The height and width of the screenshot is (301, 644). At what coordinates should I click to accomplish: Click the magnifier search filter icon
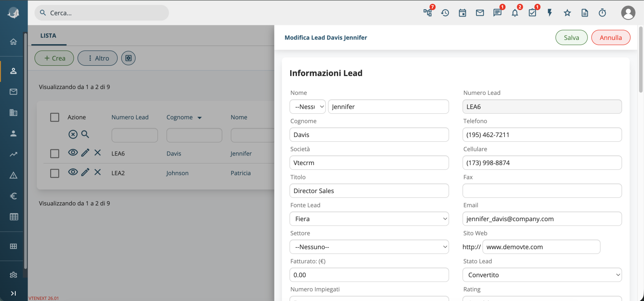pyautogui.click(x=85, y=134)
